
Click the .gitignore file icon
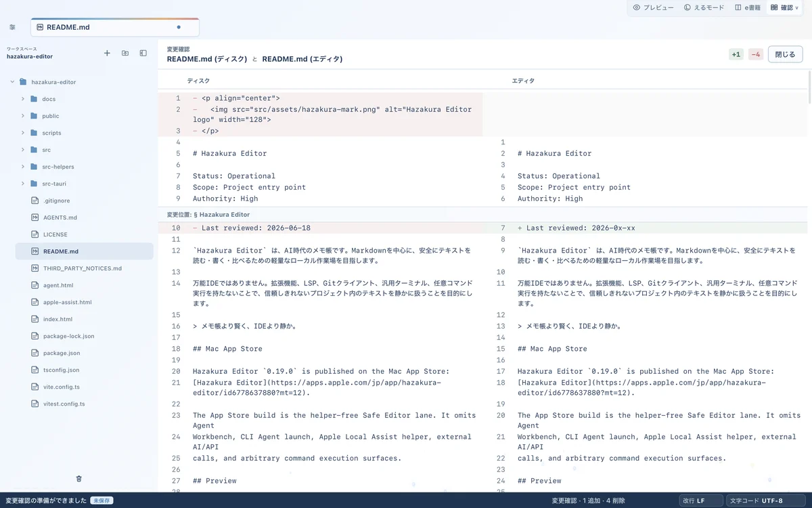[x=35, y=200]
